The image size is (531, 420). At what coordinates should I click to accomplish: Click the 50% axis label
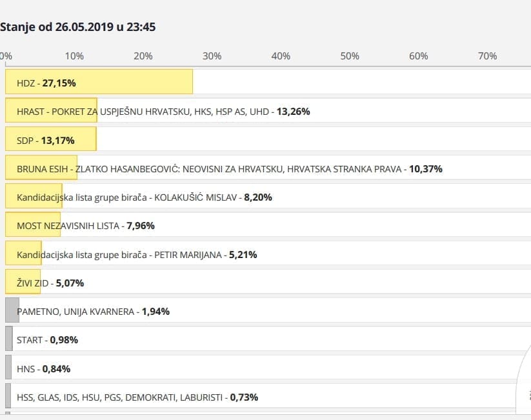coord(350,56)
